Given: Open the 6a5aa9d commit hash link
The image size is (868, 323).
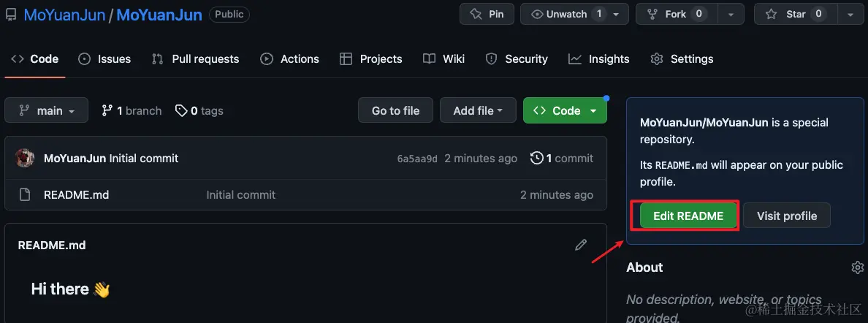Looking at the screenshot, I should pyautogui.click(x=417, y=159).
